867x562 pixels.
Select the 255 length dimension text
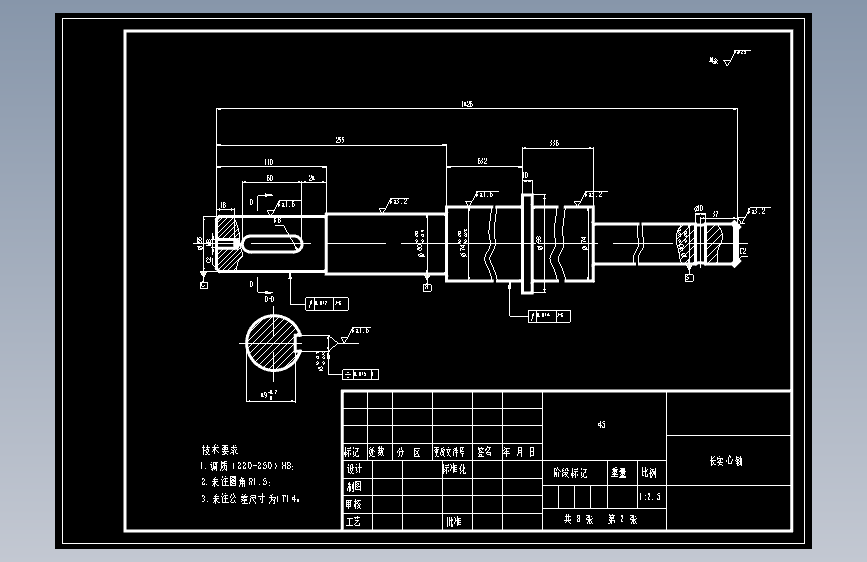pos(340,140)
